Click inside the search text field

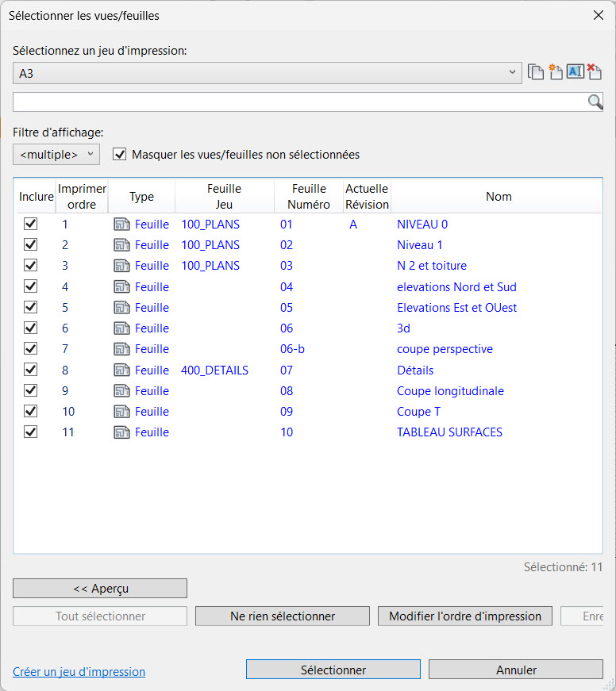pyautogui.click(x=298, y=102)
